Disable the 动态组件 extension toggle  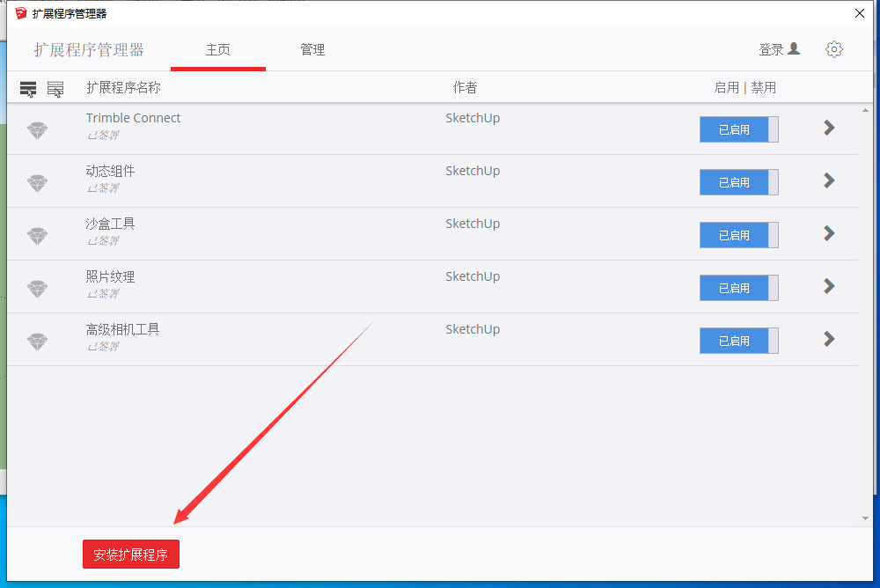(x=738, y=182)
